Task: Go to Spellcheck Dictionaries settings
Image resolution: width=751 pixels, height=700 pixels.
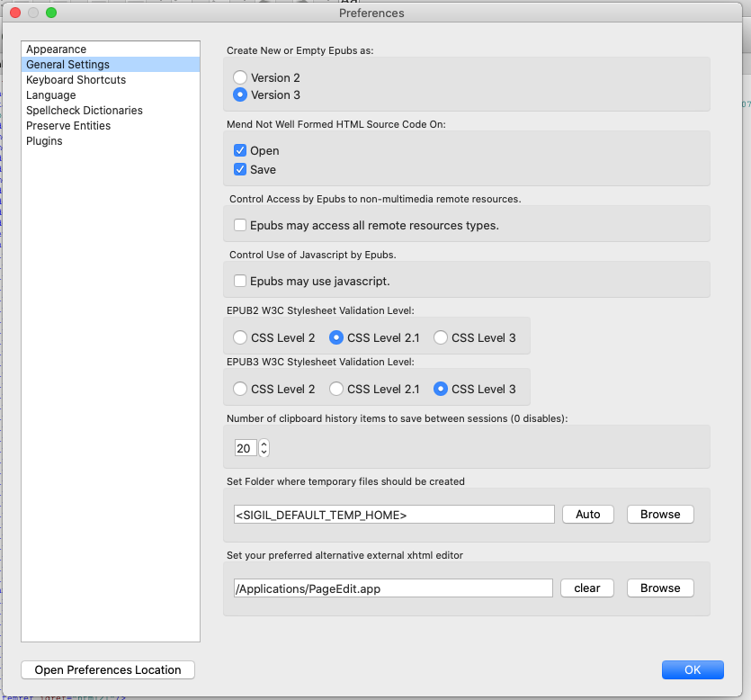Action: (84, 111)
